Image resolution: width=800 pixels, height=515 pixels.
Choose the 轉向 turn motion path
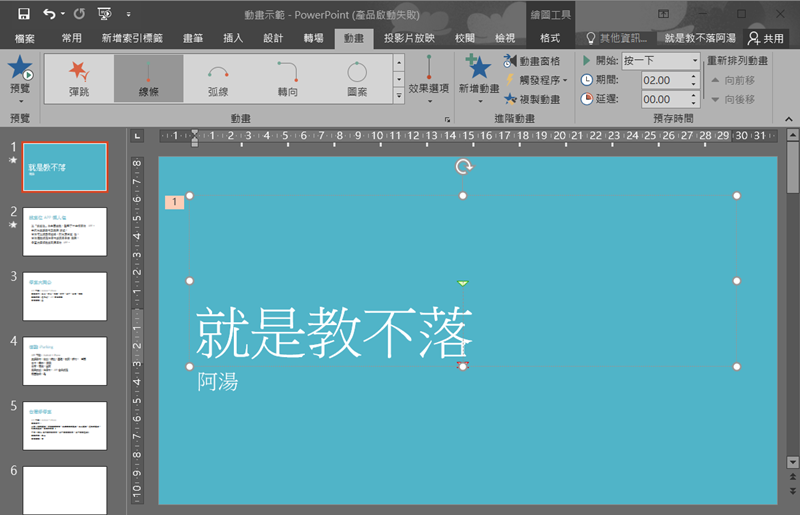coord(288,77)
